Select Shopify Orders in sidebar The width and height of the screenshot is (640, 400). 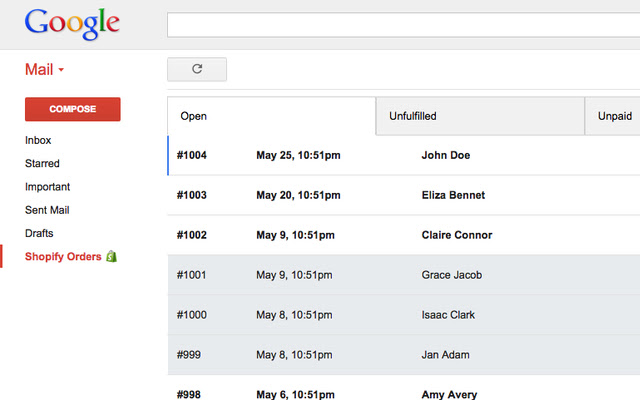[63, 257]
